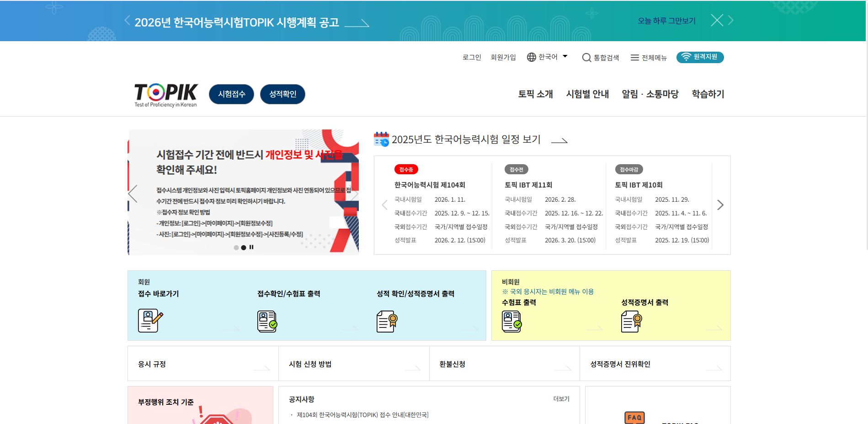Click the 성적 확인/성적증명서 출력 icon
The height and width of the screenshot is (424, 868).
pyautogui.click(x=387, y=321)
